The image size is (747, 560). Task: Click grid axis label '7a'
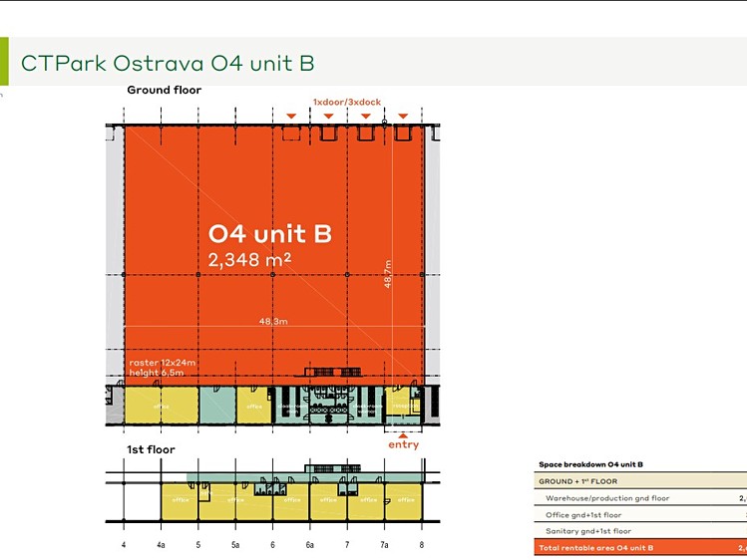(384, 545)
